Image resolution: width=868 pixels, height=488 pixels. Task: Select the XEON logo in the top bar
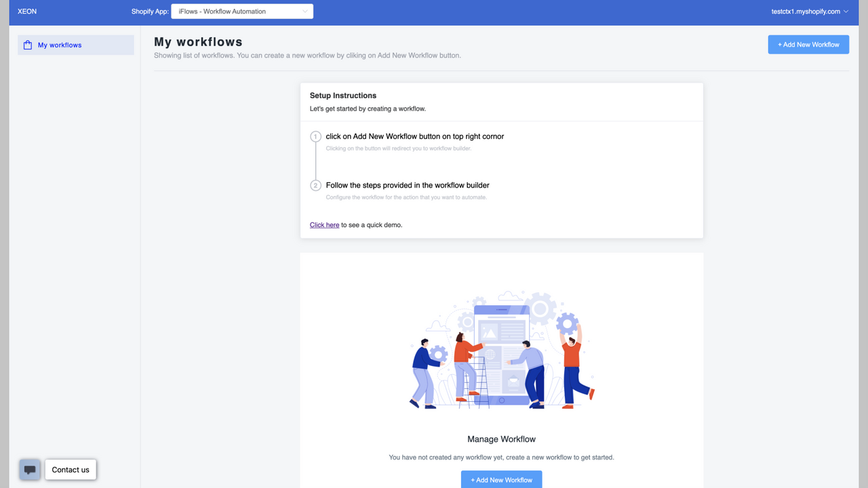point(26,11)
